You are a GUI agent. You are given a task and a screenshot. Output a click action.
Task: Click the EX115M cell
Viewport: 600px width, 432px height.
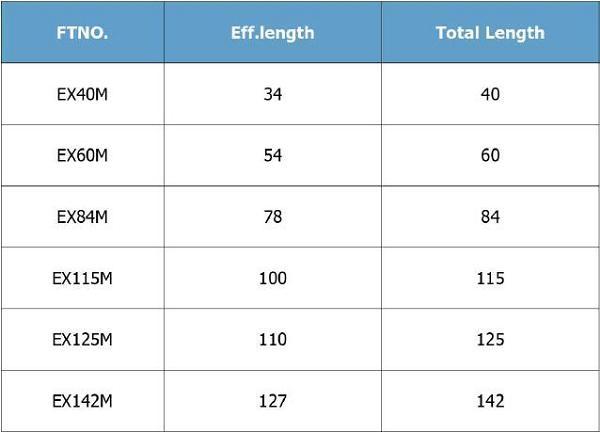click(x=82, y=278)
